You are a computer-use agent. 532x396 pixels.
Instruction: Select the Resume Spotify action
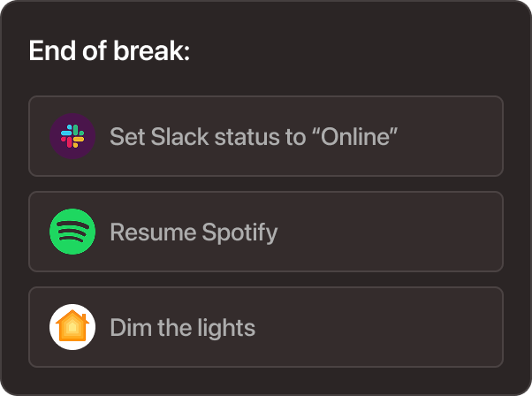pyautogui.click(x=265, y=232)
